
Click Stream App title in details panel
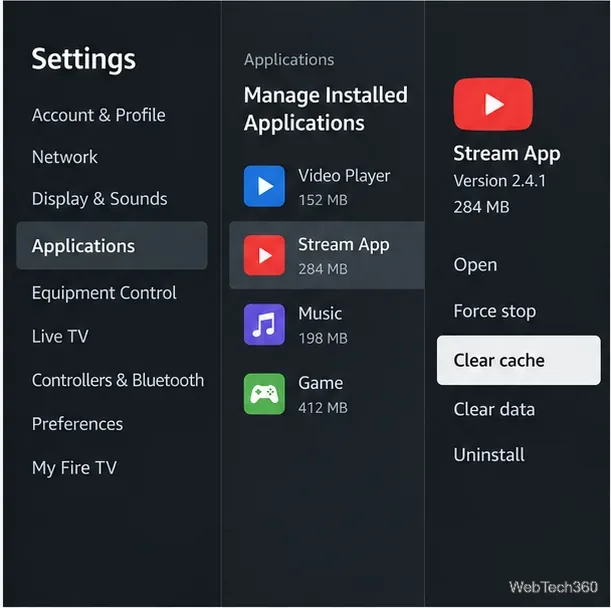[x=507, y=154]
